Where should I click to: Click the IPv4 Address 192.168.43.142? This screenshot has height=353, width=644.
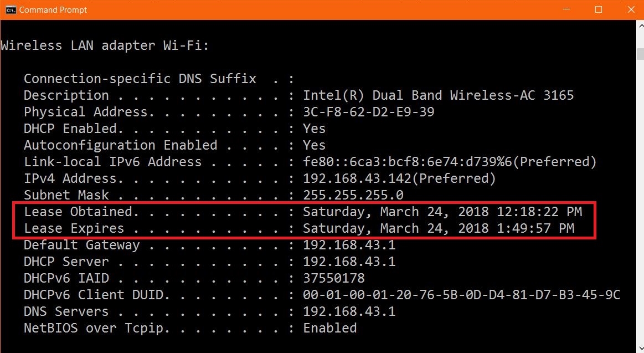[357, 178]
